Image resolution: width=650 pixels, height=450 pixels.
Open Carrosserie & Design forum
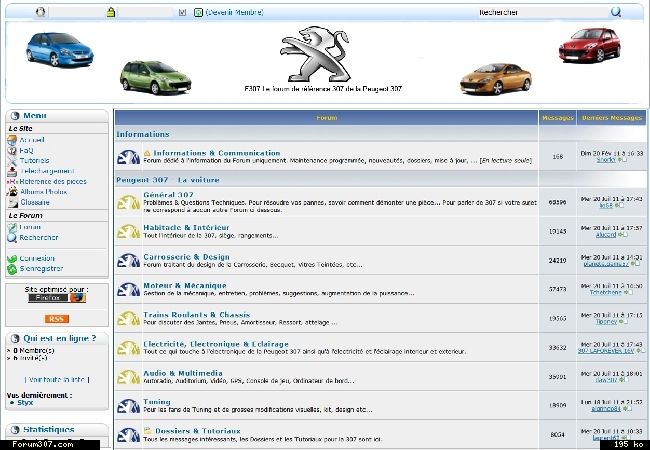coord(186,257)
